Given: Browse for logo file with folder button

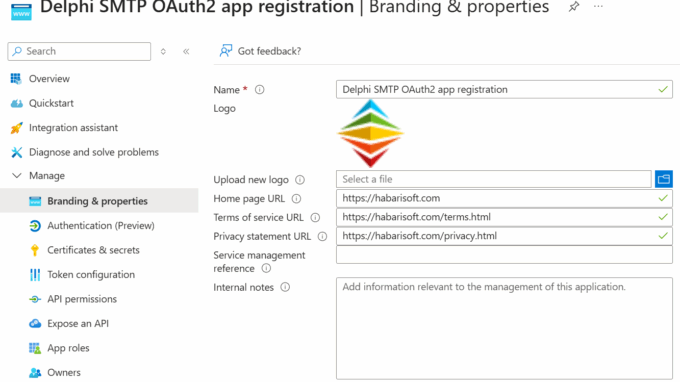Looking at the screenshot, I should [664, 179].
